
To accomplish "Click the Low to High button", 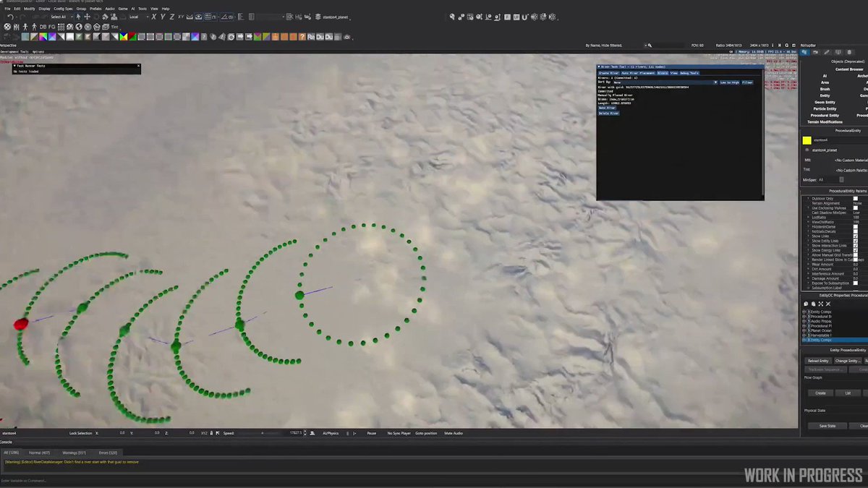I will 730,82.
